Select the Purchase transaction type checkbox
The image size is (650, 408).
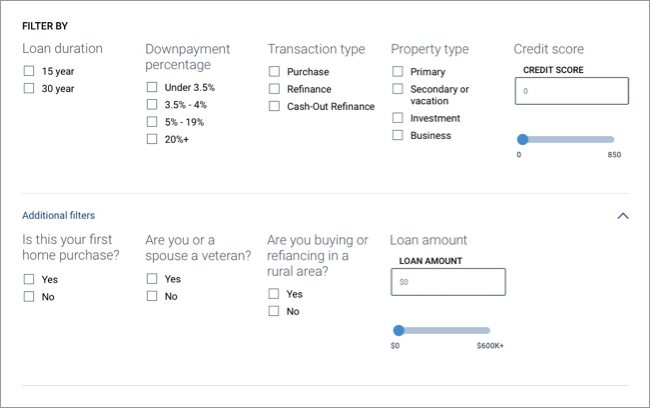[x=274, y=72]
